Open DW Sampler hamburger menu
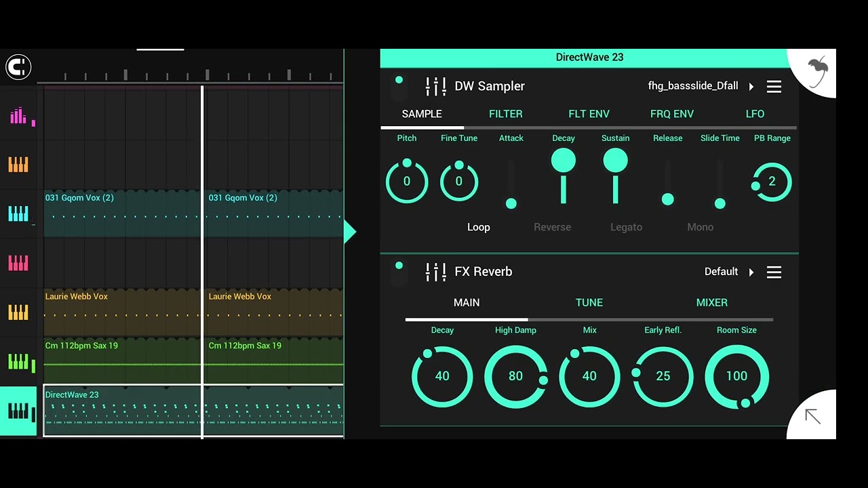Viewport: 868px width, 488px height. 774,86
